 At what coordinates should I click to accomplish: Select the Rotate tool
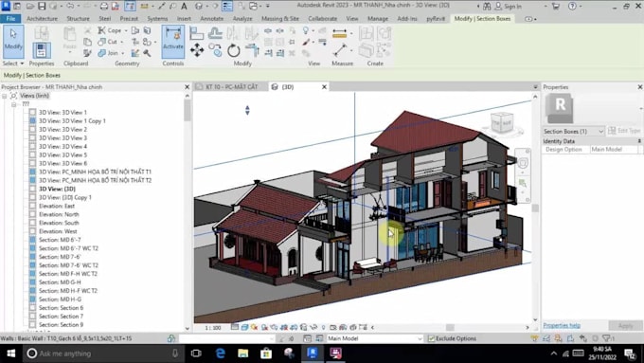[x=233, y=50]
